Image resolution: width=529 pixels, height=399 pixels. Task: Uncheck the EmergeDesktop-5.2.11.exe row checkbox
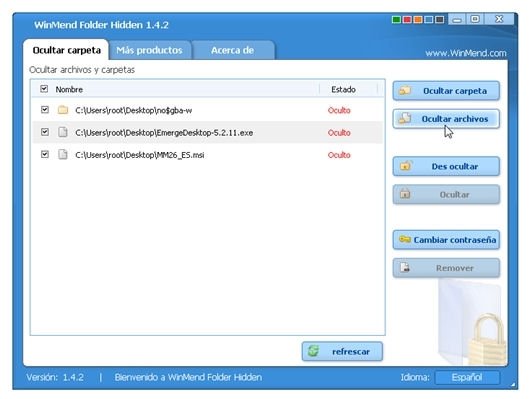coord(45,132)
